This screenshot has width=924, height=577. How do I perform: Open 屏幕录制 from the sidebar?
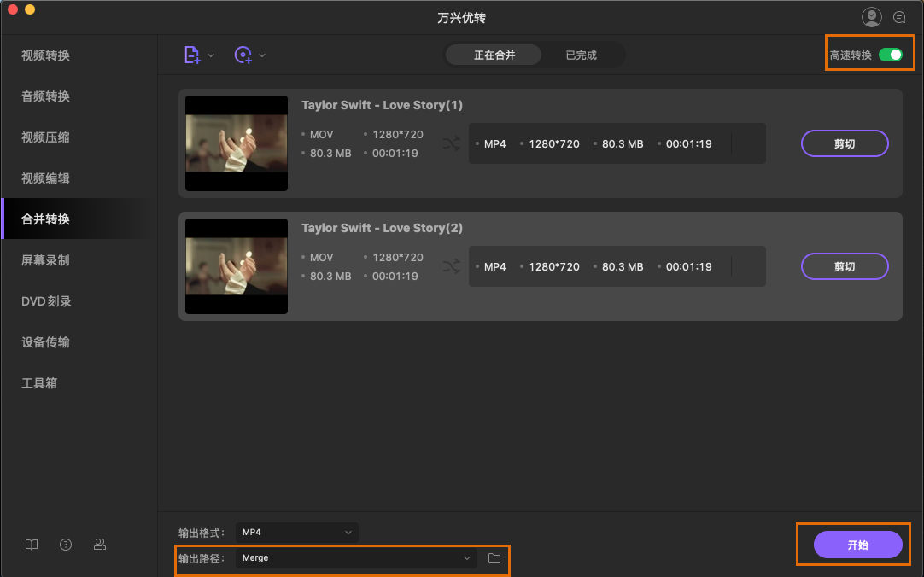46,260
